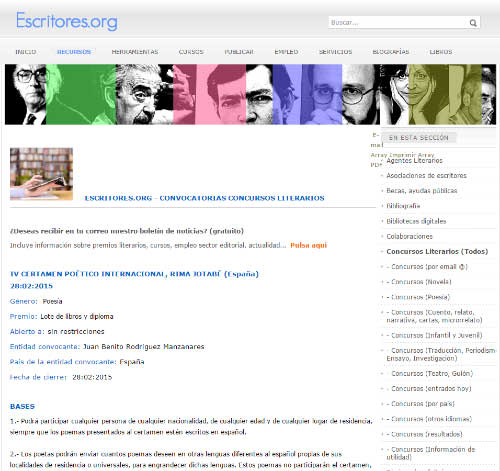500x471 pixels.
Task: Open Bibliotecas digitales link
Action: 416,221
